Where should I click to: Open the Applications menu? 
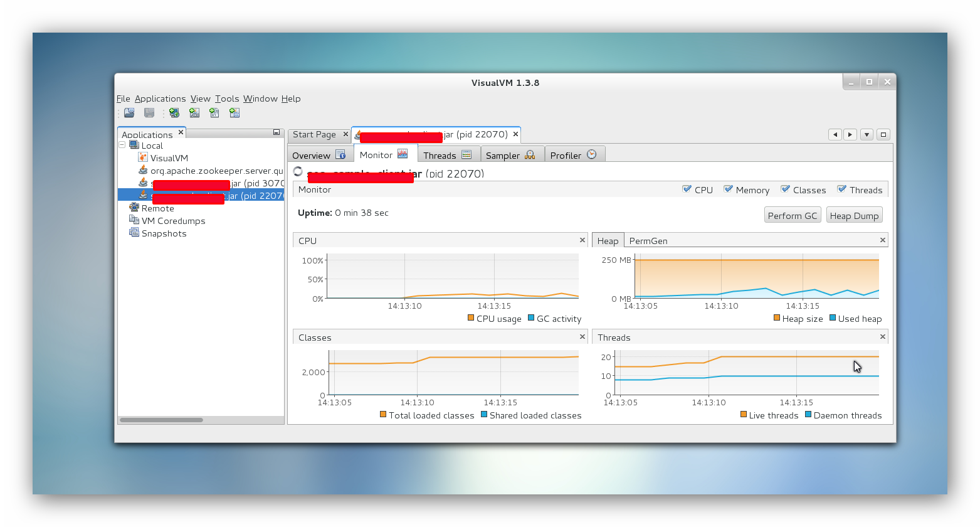click(160, 98)
